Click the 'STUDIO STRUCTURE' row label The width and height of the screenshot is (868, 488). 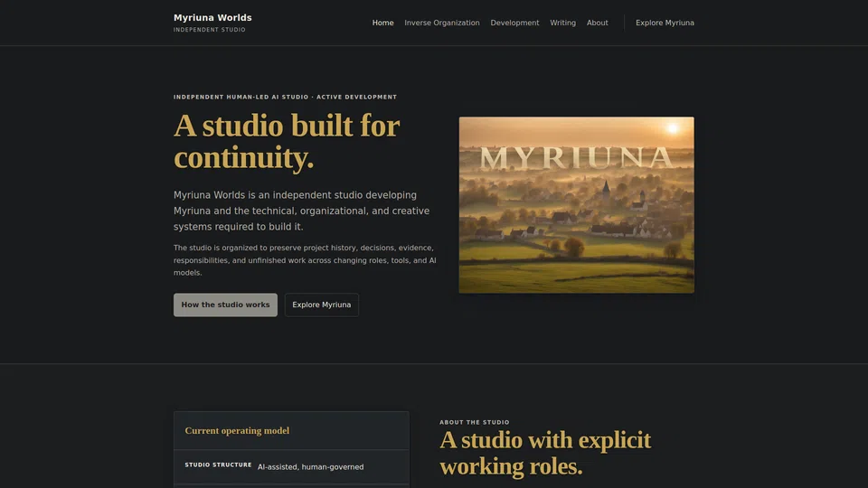pyautogui.click(x=218, y=465)
